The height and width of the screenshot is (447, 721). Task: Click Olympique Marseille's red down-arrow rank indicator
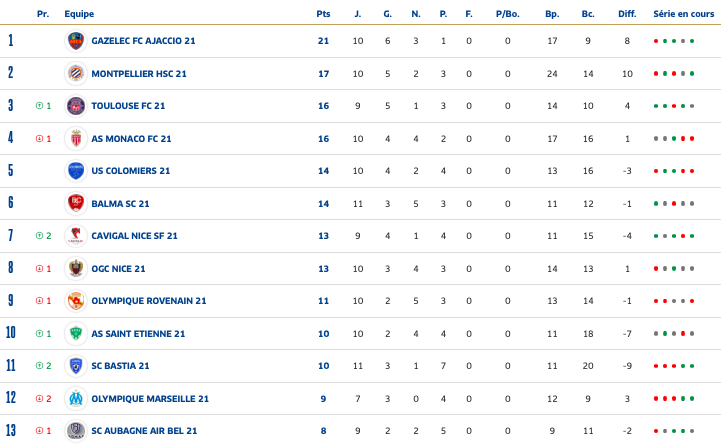point(39,398)
